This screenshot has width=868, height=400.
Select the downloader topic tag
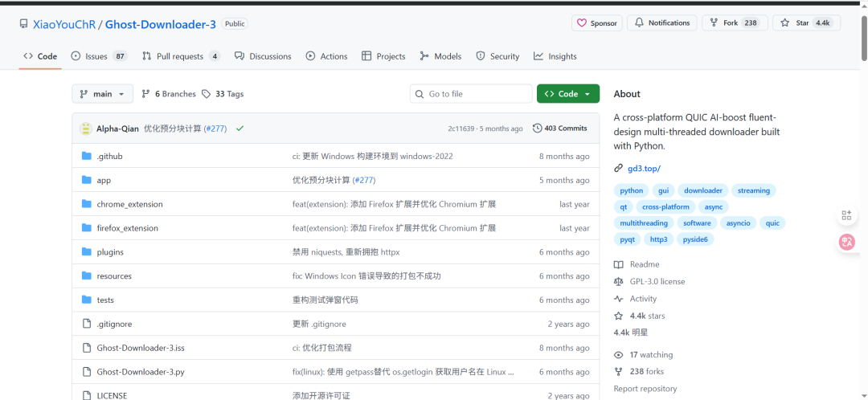703,190
